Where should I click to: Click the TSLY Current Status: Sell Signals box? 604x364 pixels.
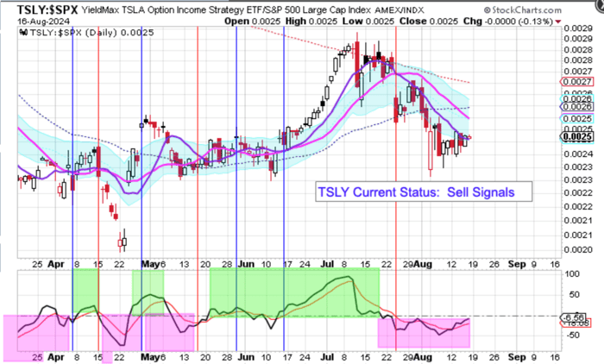(x=421, y=191)
